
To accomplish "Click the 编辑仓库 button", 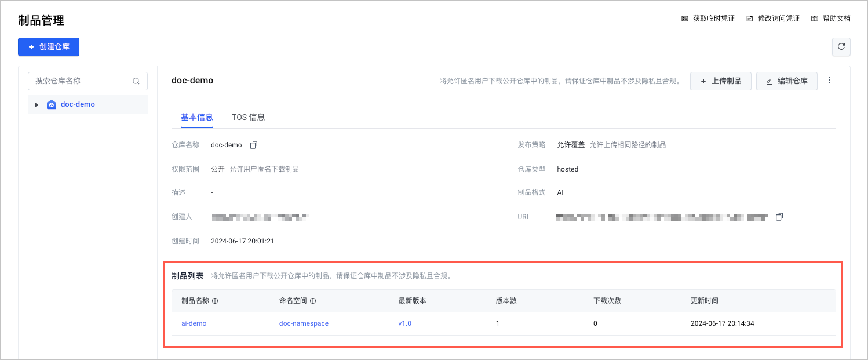I will pyautogui.click(x=786, y=81).
